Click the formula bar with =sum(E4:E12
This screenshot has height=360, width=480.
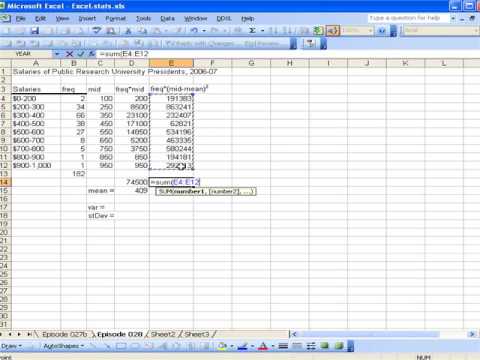(x=287, y=54)
